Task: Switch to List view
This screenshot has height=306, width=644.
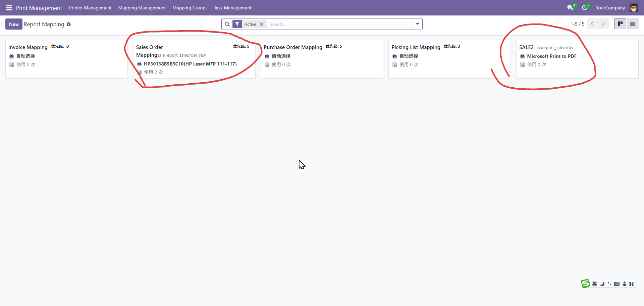Action: coord(632,24)
